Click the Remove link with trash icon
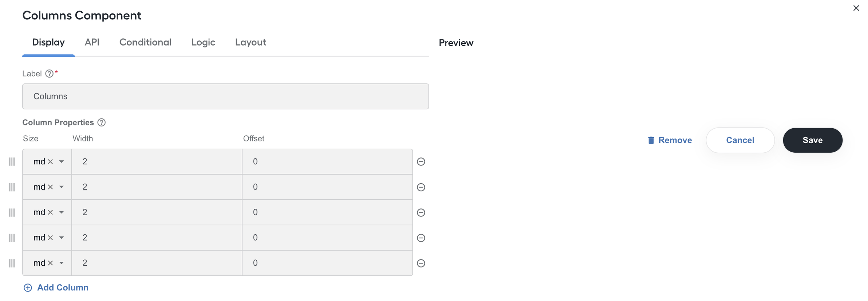Viewport: 868px width, 301px height. coord(670,140)
